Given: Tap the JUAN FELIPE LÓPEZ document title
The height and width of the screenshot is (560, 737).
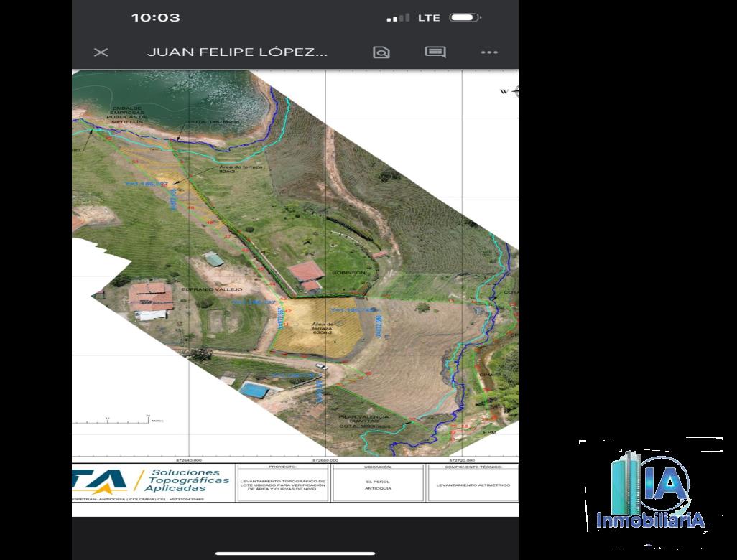Looking at the screenshot, I should pos(237,52).
